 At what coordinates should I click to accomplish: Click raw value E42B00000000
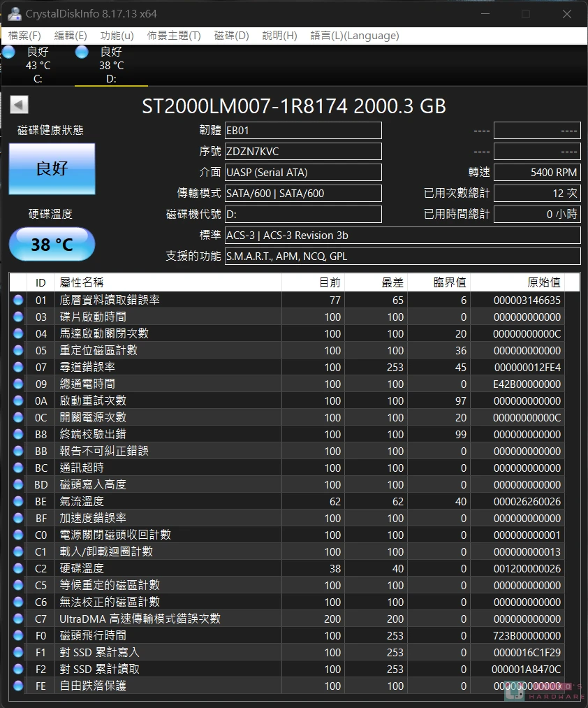[527, 384]
